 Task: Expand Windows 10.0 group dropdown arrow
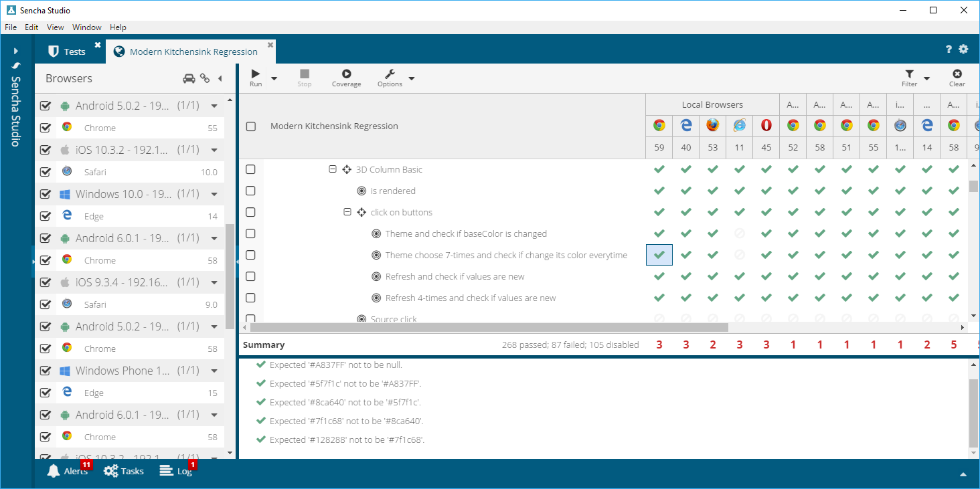tap(214, 195)
